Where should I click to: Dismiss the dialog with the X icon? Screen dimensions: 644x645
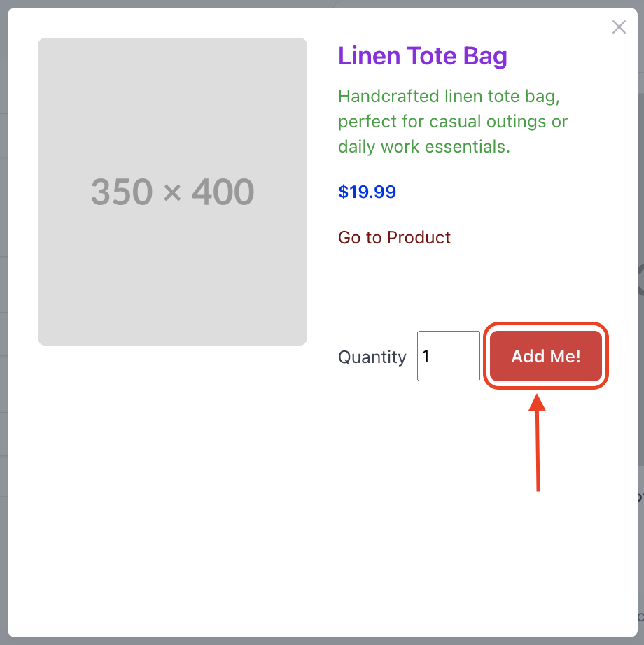click(x=619, y=27)
